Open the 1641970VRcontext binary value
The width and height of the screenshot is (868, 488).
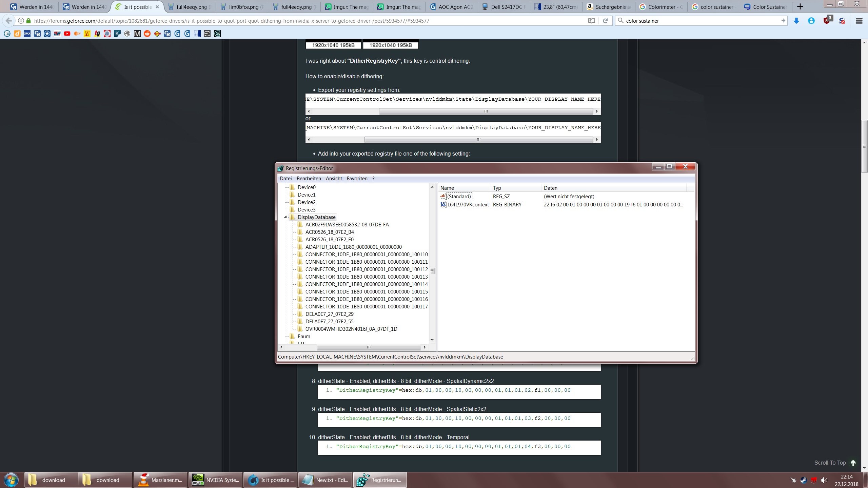click(x=468, y=205)
